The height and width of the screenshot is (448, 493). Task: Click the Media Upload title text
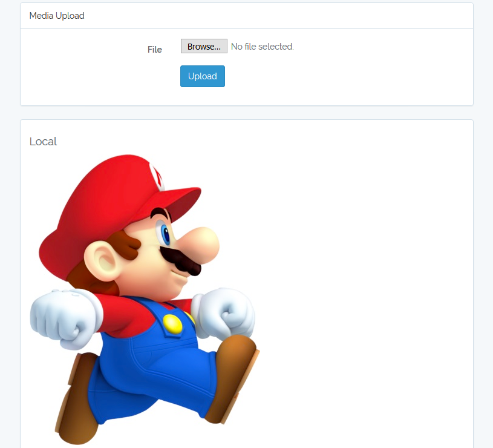[57, 15]
